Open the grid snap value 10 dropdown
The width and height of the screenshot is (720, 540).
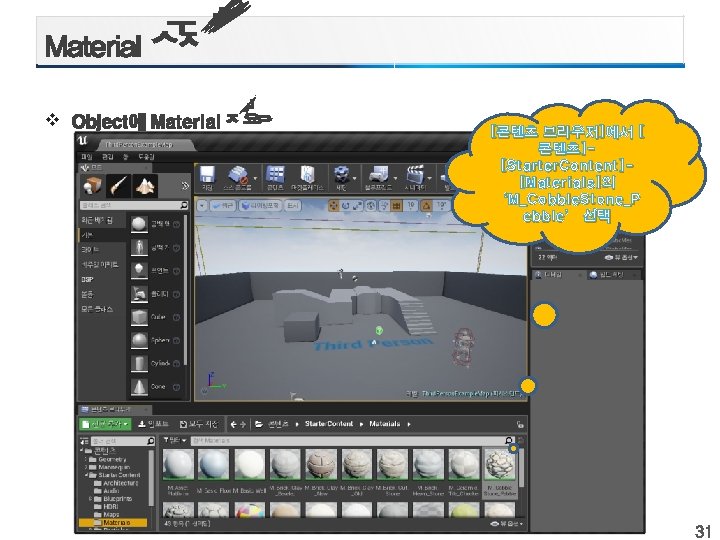point(411,206)
